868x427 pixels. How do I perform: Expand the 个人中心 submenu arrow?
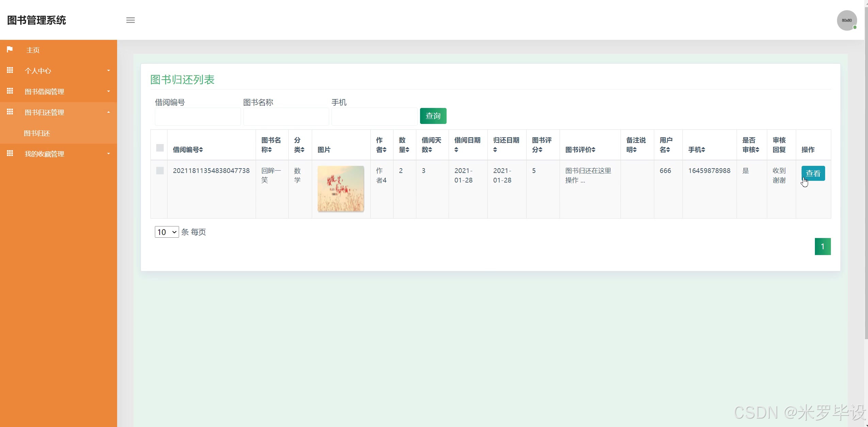point(109,70)
